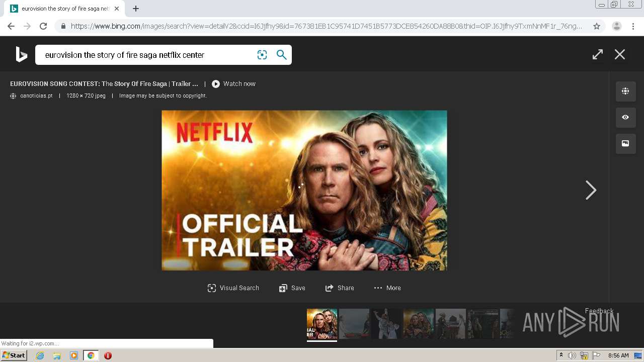Open the Action Center flag tray icon

[x=596, y=355]
